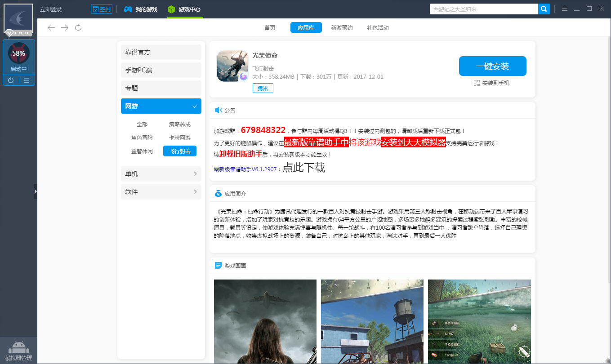Click 一键安装 install button
The width and height of the screenshot is (611, 364).
492,66
